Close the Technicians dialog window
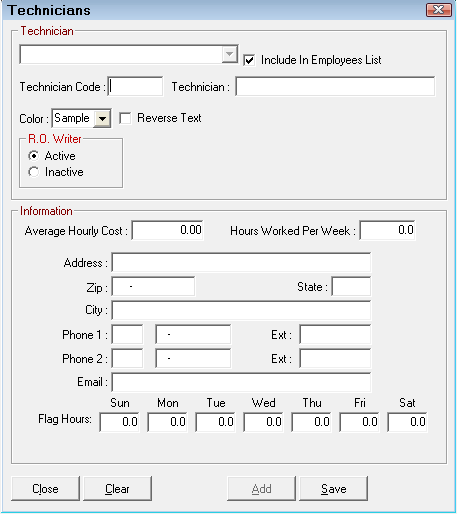Screen dimensions: 457x514 click(439, 10)
